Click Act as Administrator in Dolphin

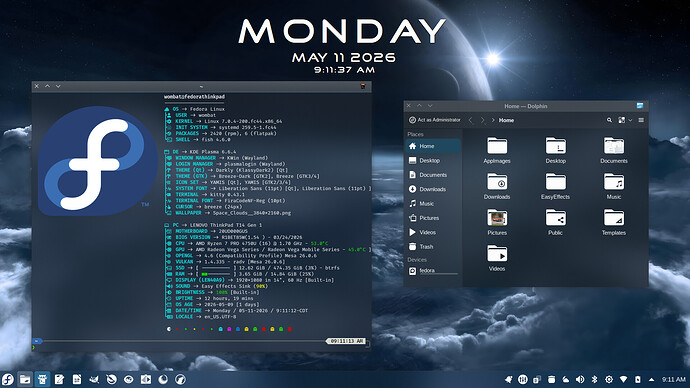click(x=434, y=120)
